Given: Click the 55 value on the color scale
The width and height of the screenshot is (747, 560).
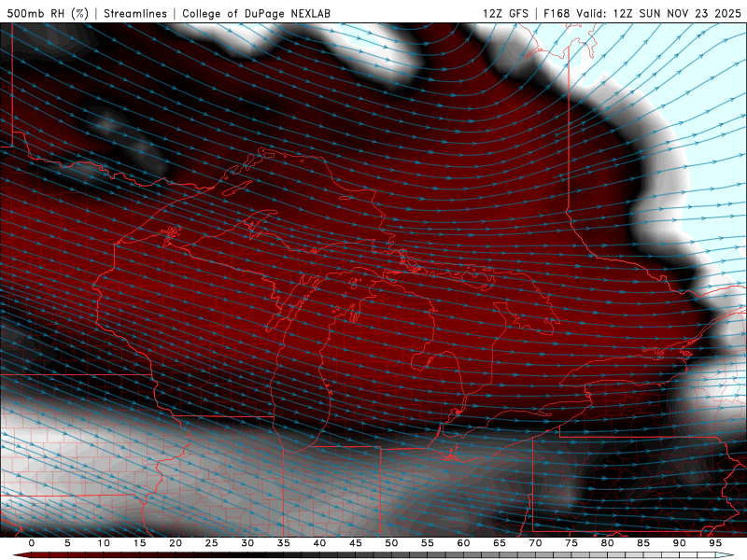Looking at the screenshot, I should (428, 543).
